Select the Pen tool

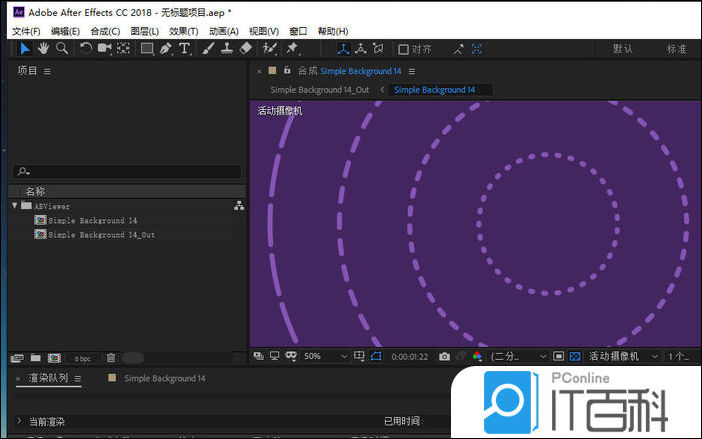click(x=166, y=48)
